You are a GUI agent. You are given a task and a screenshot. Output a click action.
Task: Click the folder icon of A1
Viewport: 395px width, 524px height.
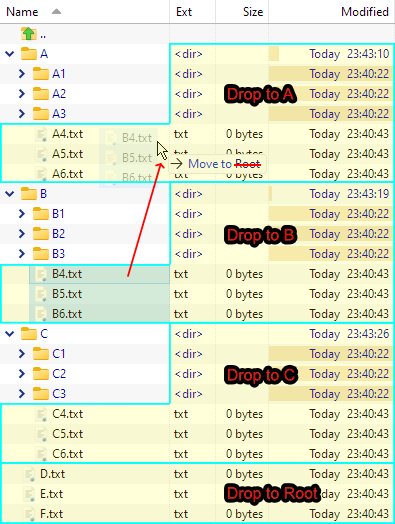pyautogui.click(x=41, y=74)
